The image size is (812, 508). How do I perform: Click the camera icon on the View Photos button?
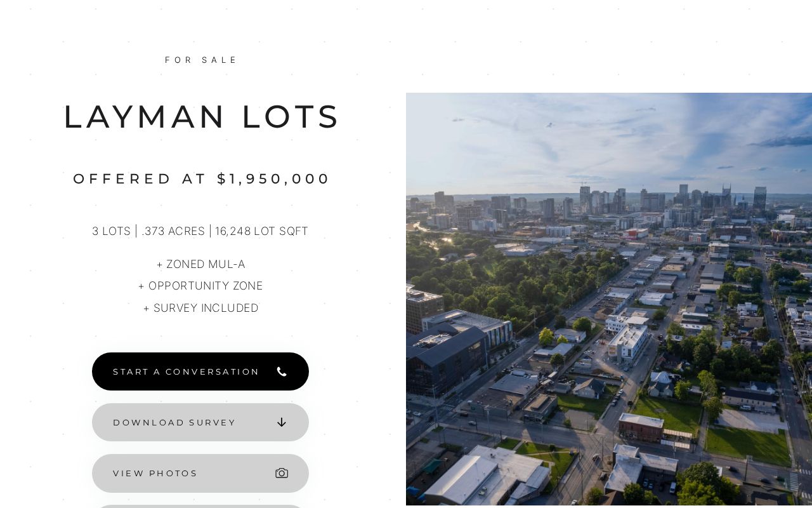(282, 473)
